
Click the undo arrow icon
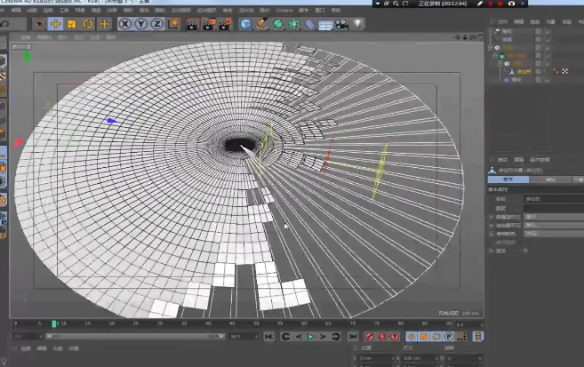coord(4,24)
